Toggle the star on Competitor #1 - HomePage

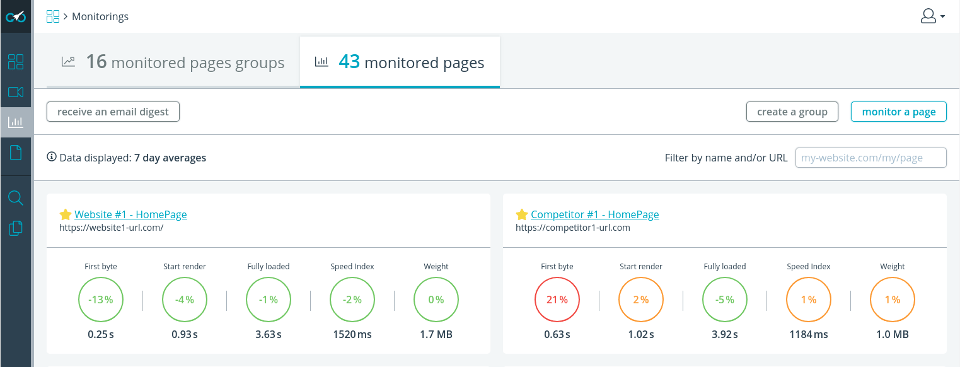point(522,214)
